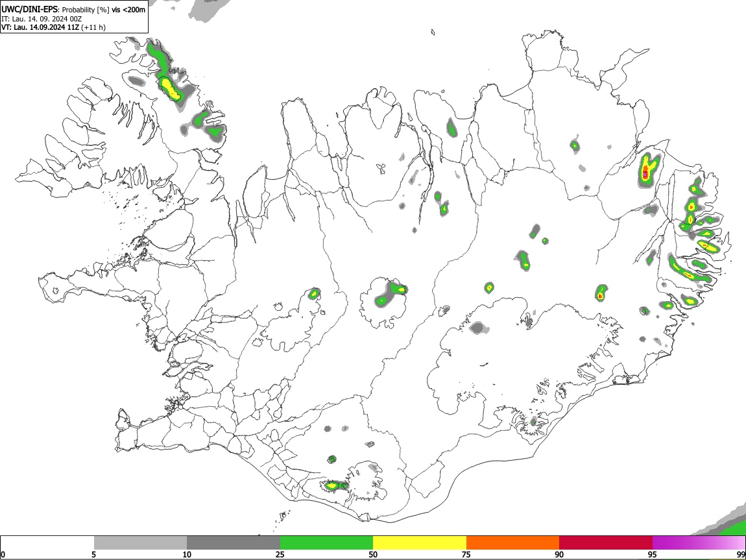Screen dimensions: 746x560
Task: Click the '(+11 h)' forecast offset text
Action: pos(93,27)
